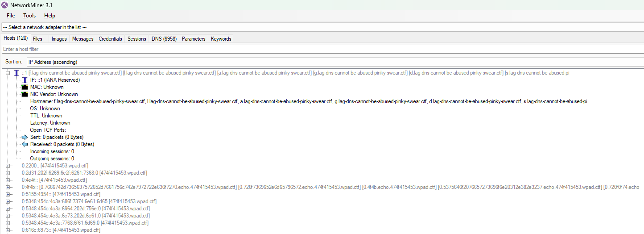Select the Hostname row under ::1
This screenshot has height=234, width=644.
coord(309,101)
